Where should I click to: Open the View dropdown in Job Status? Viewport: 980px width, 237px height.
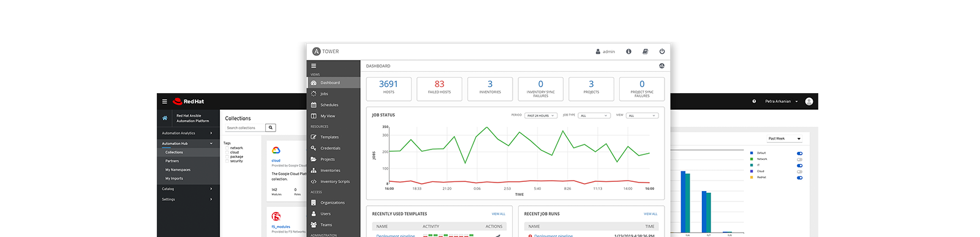642,116
